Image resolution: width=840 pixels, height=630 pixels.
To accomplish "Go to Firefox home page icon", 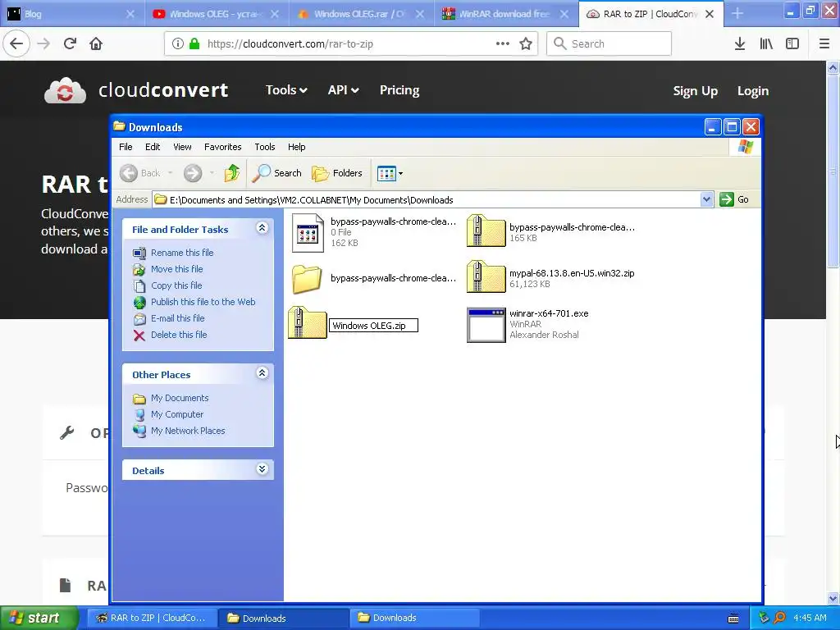I will (x=96, y=44).
